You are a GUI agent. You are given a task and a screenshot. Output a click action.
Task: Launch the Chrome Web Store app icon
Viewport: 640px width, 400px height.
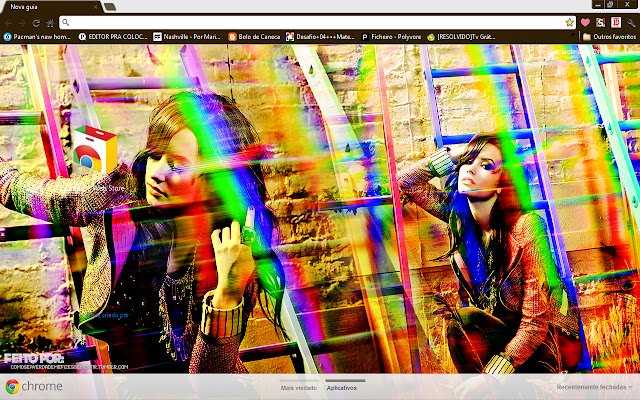point(95,149)
